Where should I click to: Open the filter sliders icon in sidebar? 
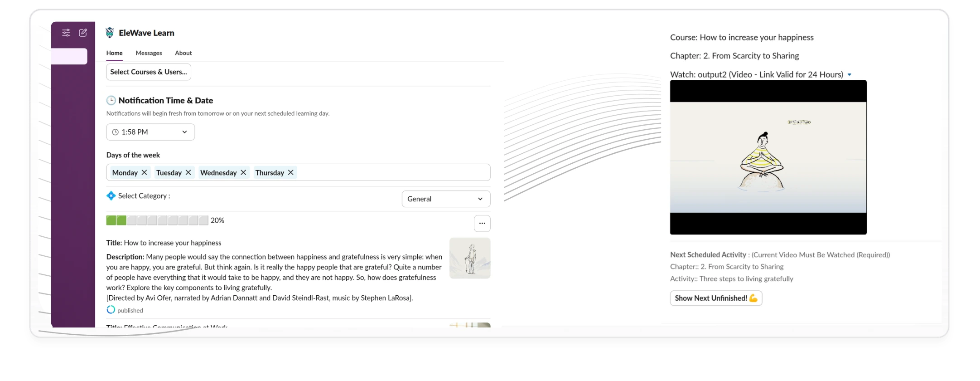coord(66,33)
